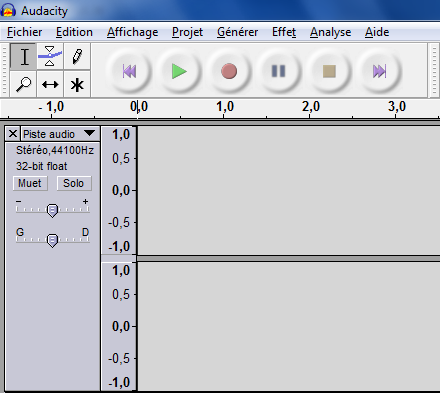Select the Selection (I-beam) tool
This screenshot has height=393, width=440.
point(23,56)
